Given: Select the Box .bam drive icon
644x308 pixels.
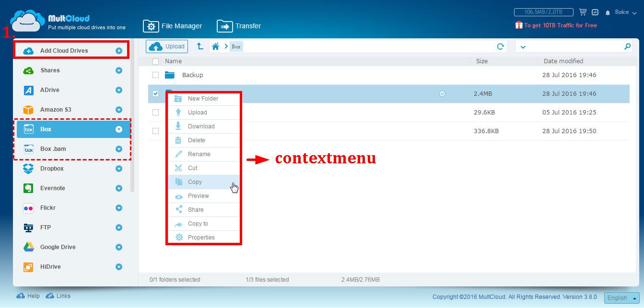Looking at the screenshot, I should pos(28,149).
